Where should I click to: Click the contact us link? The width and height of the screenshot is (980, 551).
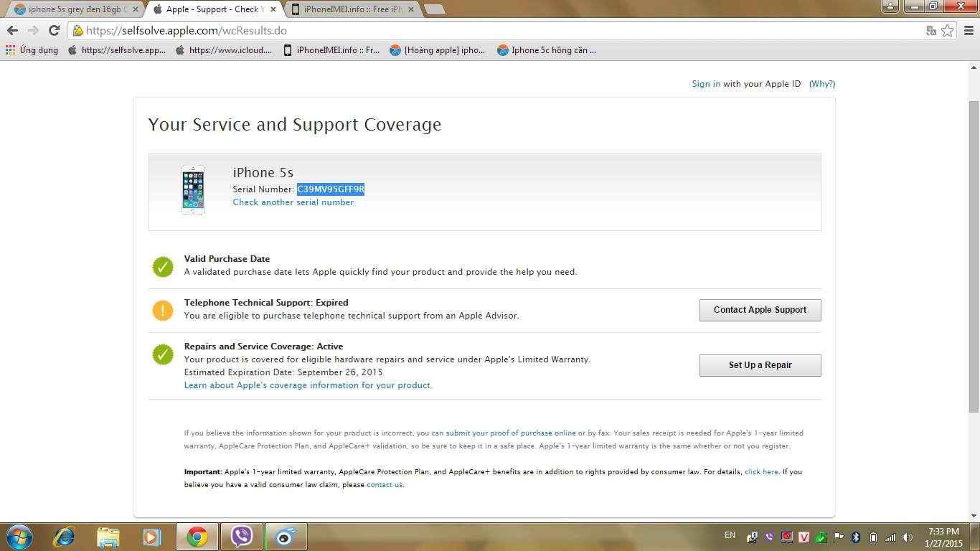(x=385, y=485)
